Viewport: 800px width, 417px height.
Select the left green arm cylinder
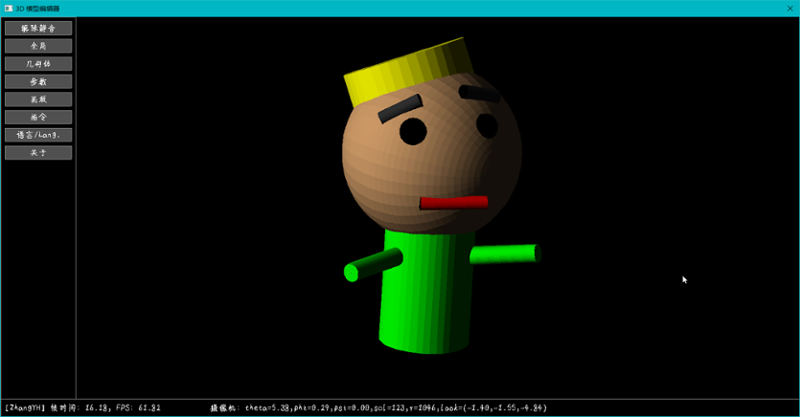[x=372, y=264]
